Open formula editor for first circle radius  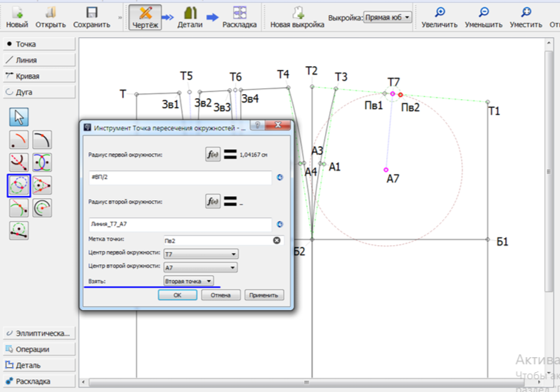tap(213, 154)
